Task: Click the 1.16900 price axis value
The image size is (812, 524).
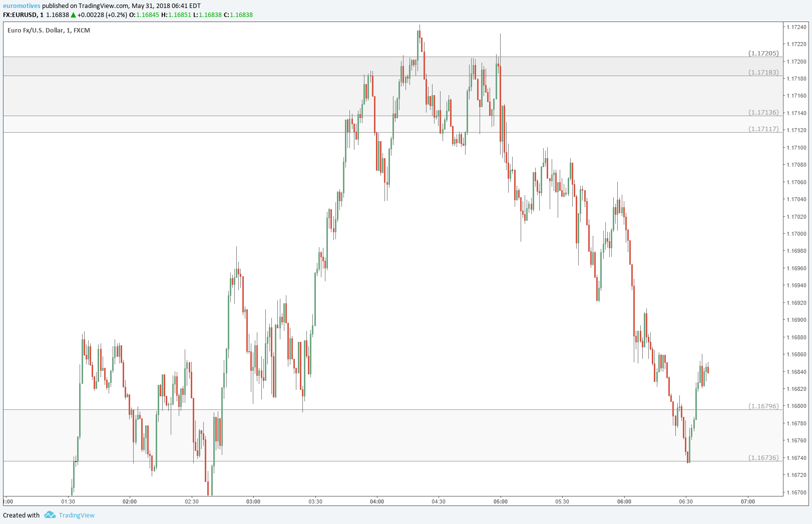Action: [796, 320]
